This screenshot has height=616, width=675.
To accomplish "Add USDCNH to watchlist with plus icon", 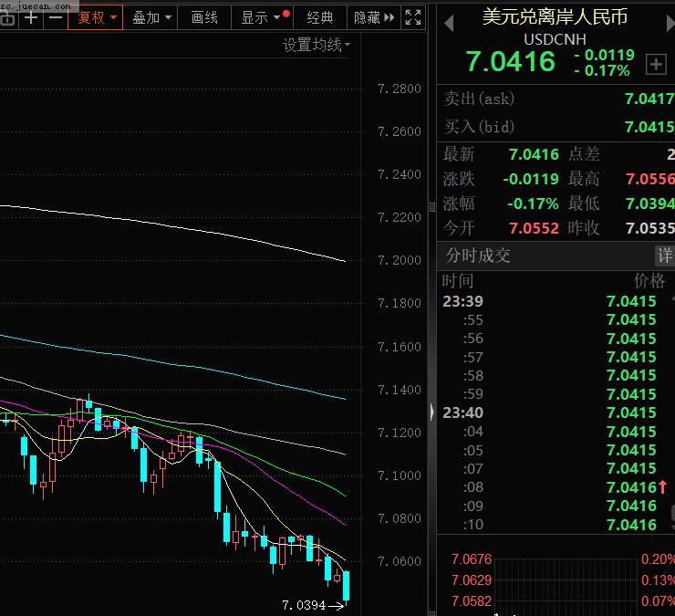I will pos(655,64).
